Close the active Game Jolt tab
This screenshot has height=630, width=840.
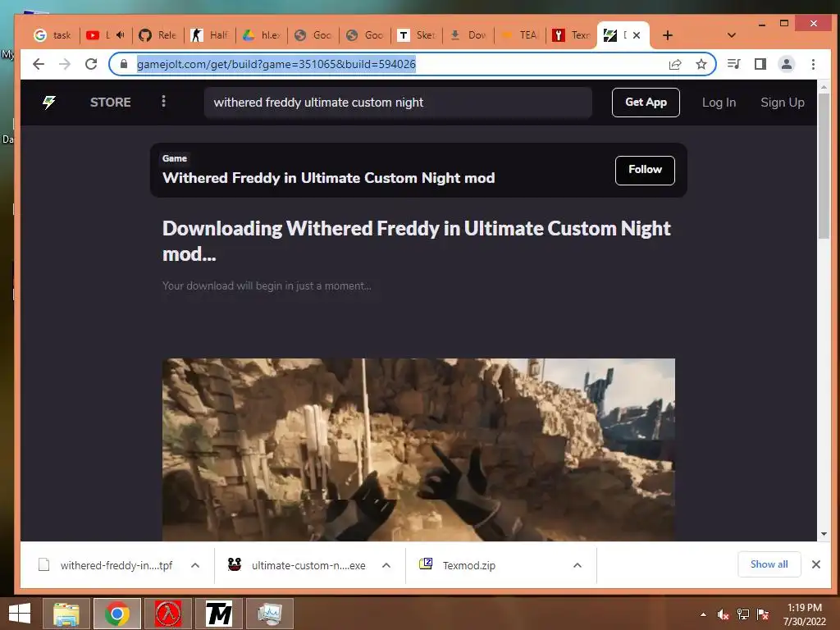tap(637, 35)
